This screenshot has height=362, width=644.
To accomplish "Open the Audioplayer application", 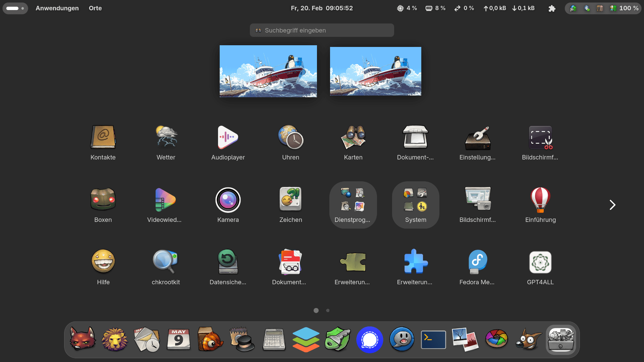I will (x=228, y=137).
